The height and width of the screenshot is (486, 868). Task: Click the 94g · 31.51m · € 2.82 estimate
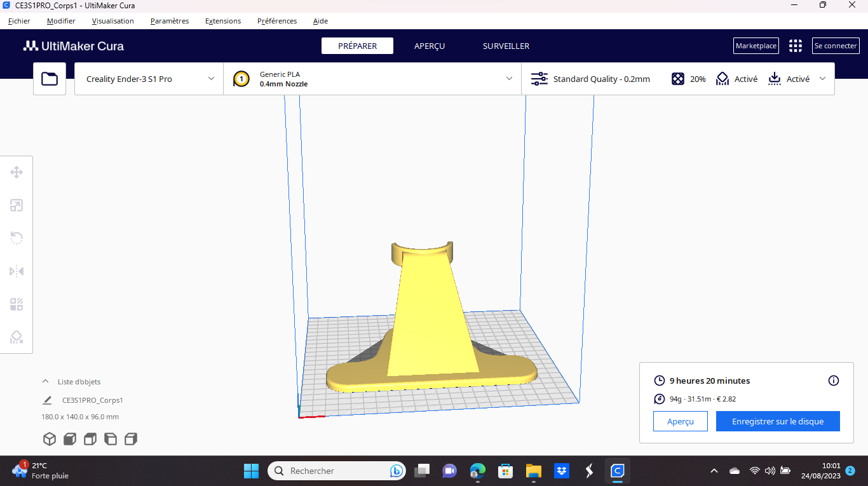click(x=703, y=399)
